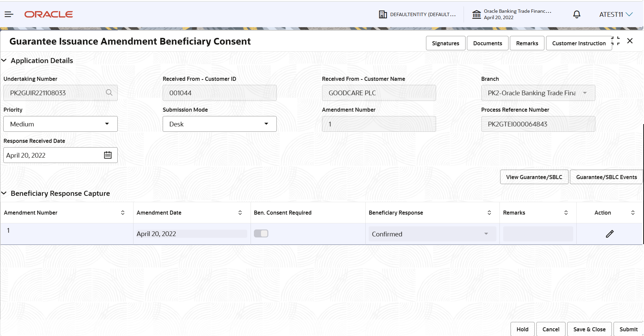Click the page title heading
The width and height of the screenshot is (644, 336).
[x=130, y=41]
